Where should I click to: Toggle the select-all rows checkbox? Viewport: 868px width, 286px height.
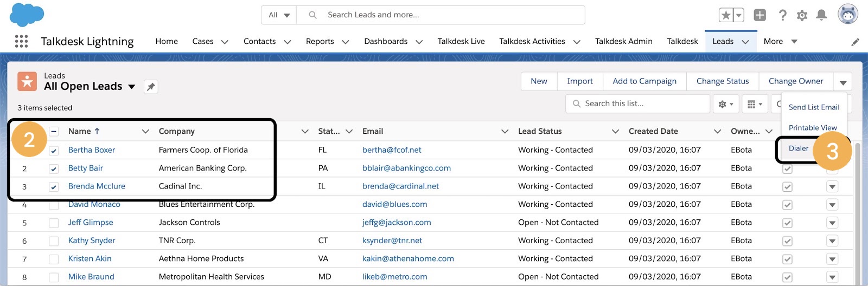click(x=54, y=132)
